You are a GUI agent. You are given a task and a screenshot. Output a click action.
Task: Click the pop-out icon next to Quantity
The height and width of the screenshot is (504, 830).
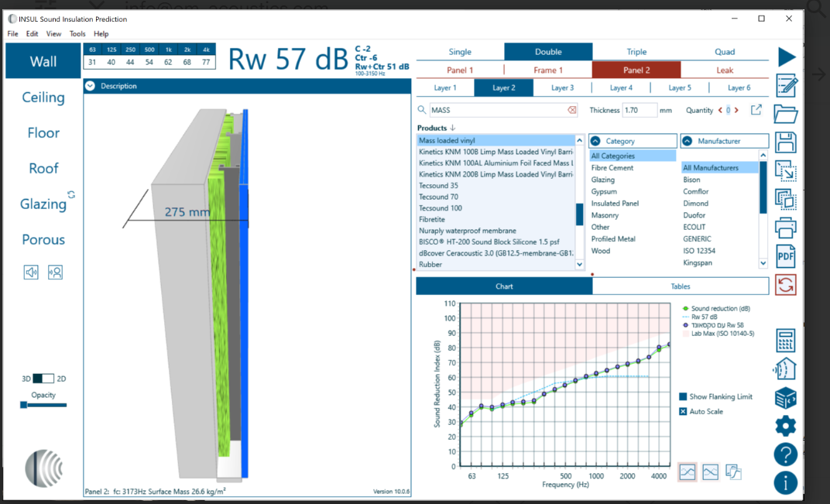pos(756,110)
